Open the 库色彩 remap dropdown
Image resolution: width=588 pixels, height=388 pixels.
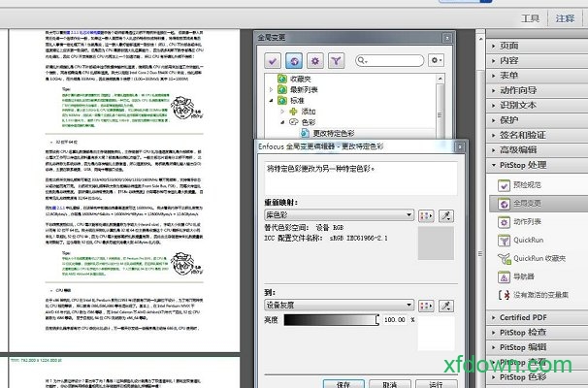pos(339,214)
